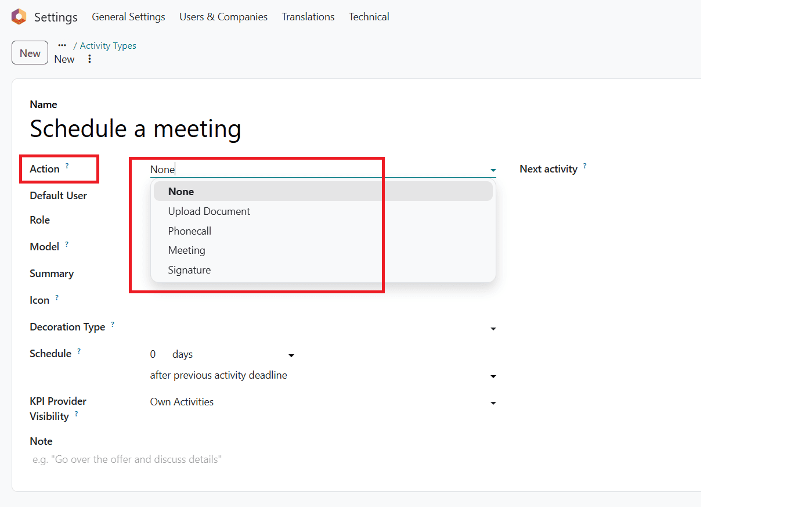
Task: Click the New record button
Action: [x=30, y=53]
